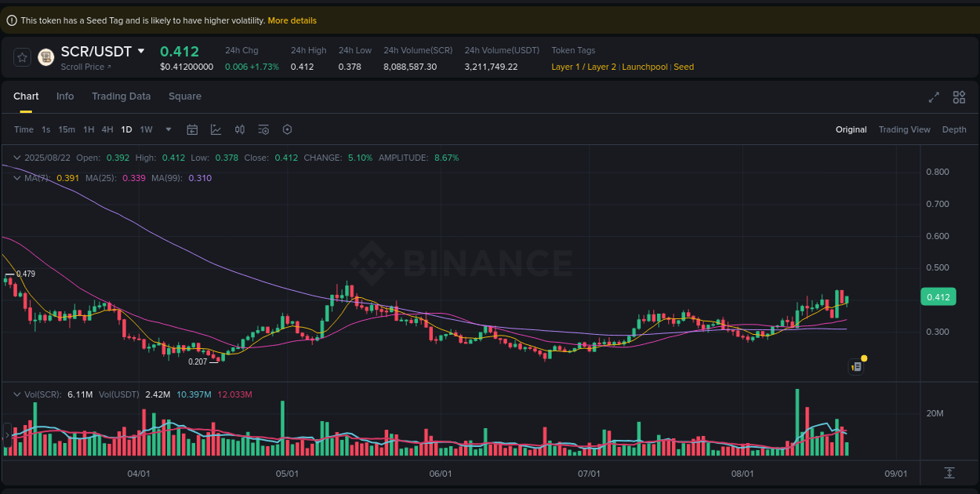980x494 pixels.
Task: Open the widgets layout grid icon
Action: tap(959, 97)
